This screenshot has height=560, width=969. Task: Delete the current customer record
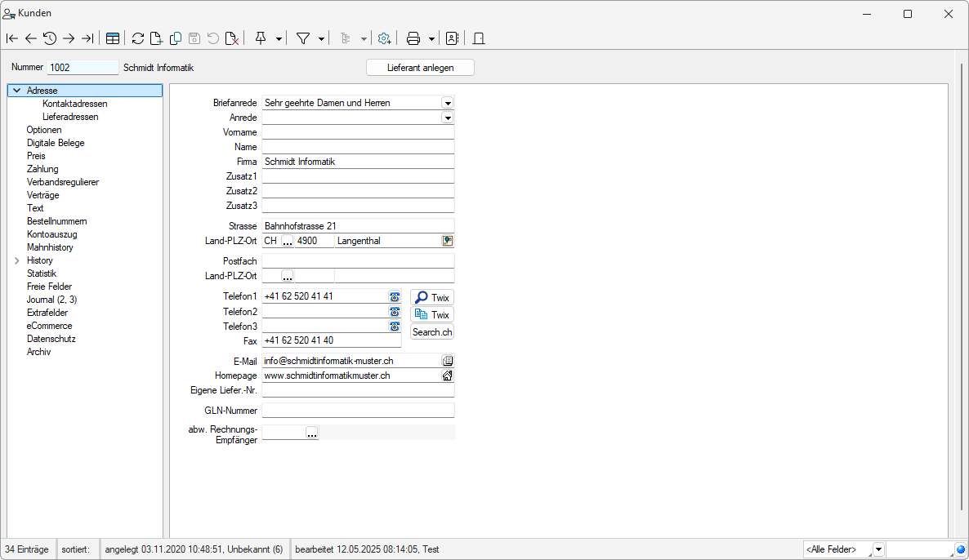pyautogui.click(x=232, y=38)
